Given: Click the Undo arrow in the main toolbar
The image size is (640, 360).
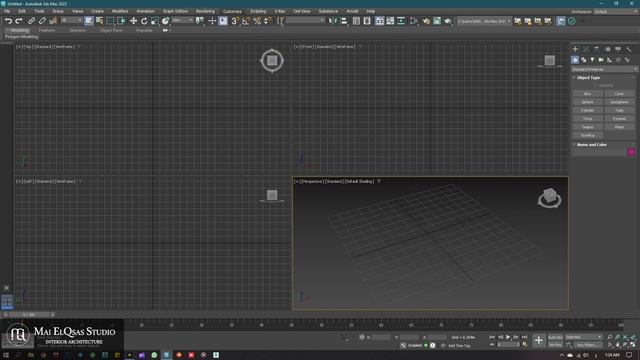Looking at the screenshot, I should [x=8, y=21].
